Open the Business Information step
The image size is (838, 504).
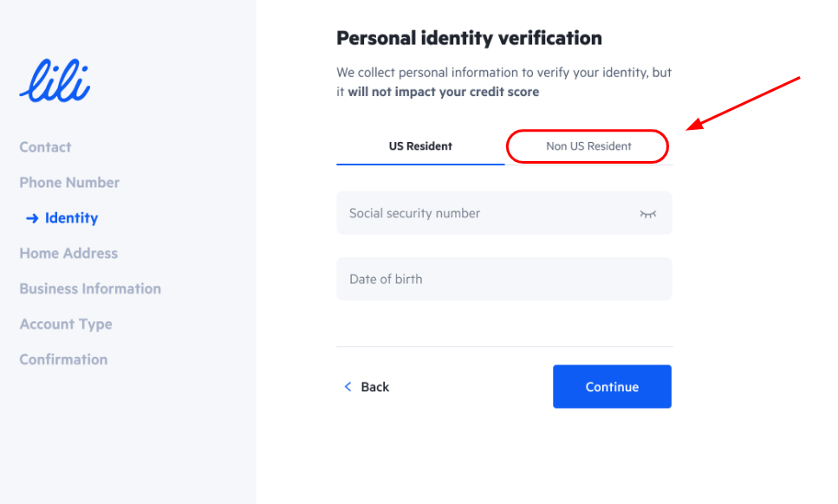click(90, 289)
